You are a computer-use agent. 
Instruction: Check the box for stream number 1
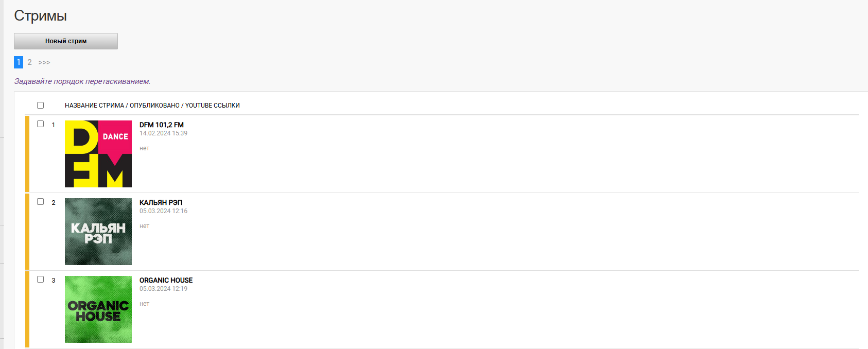click(40, 124)
